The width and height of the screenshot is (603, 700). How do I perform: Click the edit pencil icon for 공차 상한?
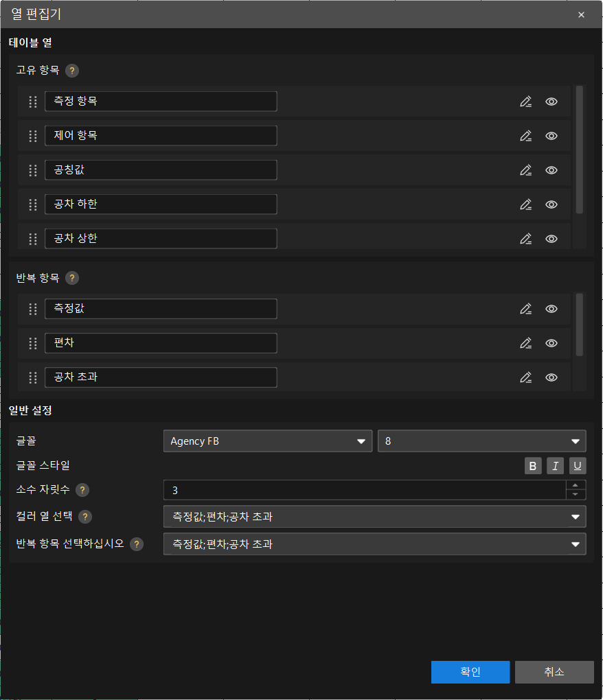tap(525, 239)
